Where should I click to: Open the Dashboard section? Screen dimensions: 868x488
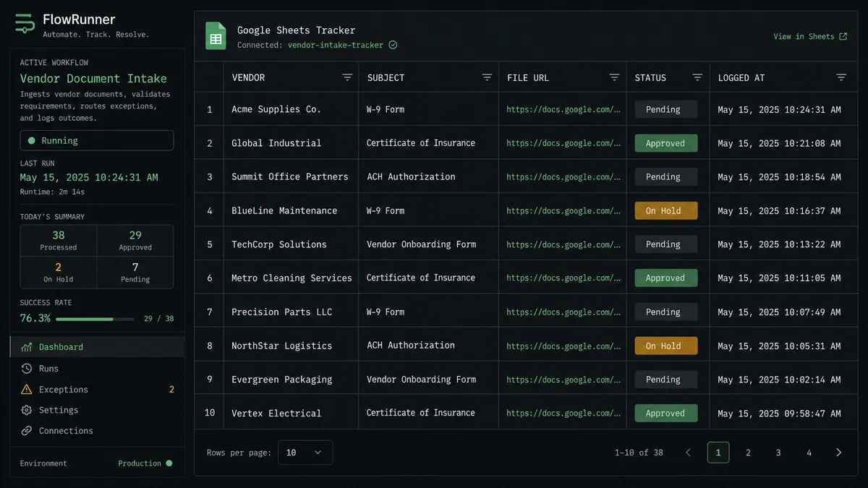point(97,347)
